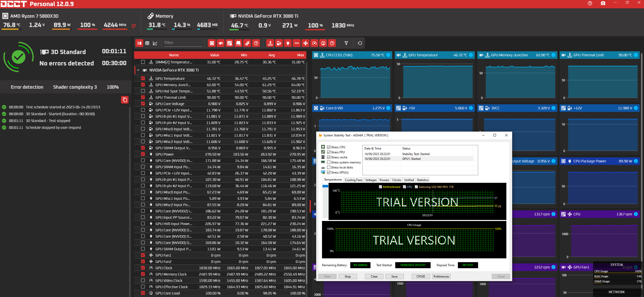Click the funnel filter icon
The height and width of the screenshot is (297, 644).
[346, 43]
